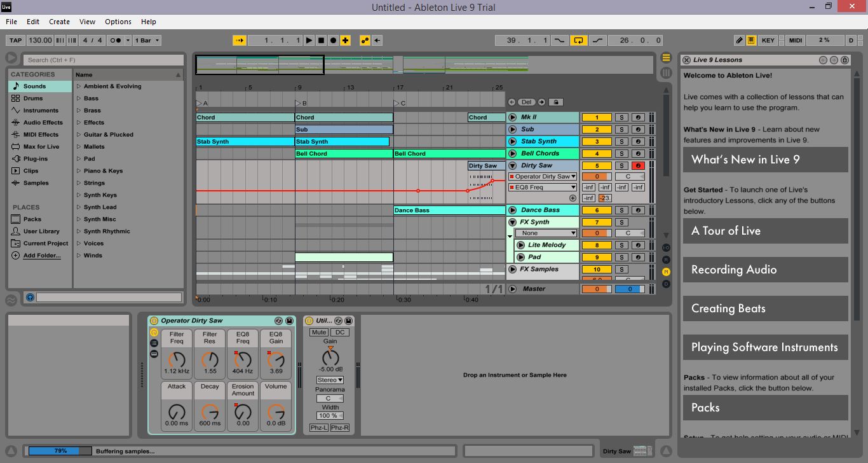The width and height of the screenshot is (868, 463).
Task: Click the Master volume slider
Action: tap(596, 289)
